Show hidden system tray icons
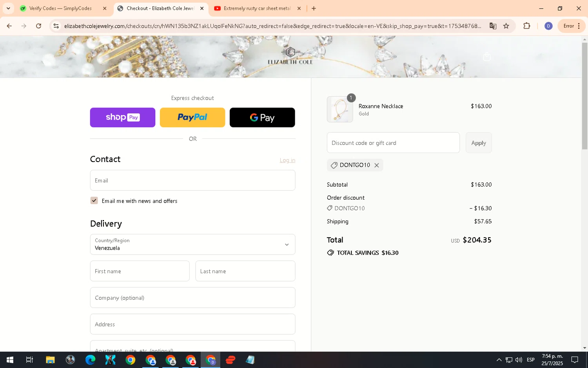The image size is (588, 368). point(499,360)
